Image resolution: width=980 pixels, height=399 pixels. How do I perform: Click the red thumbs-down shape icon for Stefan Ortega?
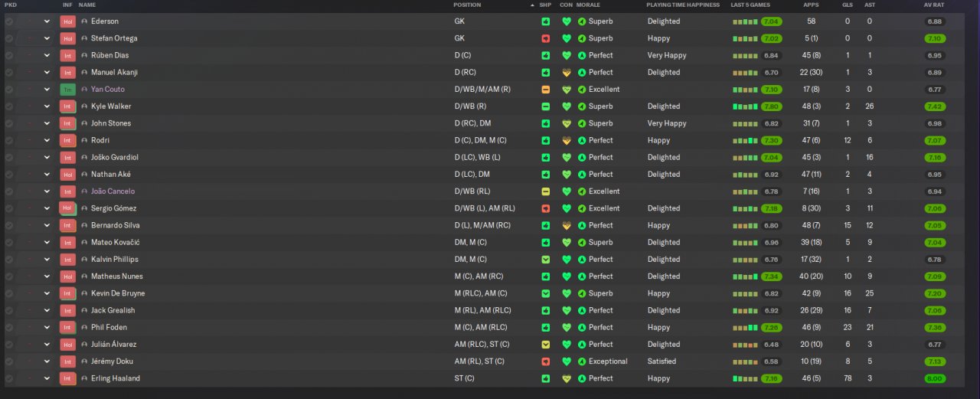(545, 38)
